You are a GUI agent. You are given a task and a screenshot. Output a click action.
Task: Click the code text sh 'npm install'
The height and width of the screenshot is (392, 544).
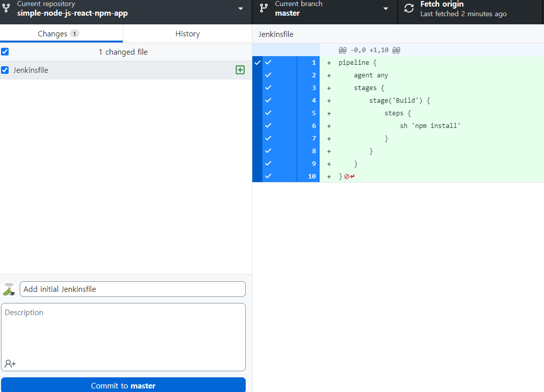[430, 125]
